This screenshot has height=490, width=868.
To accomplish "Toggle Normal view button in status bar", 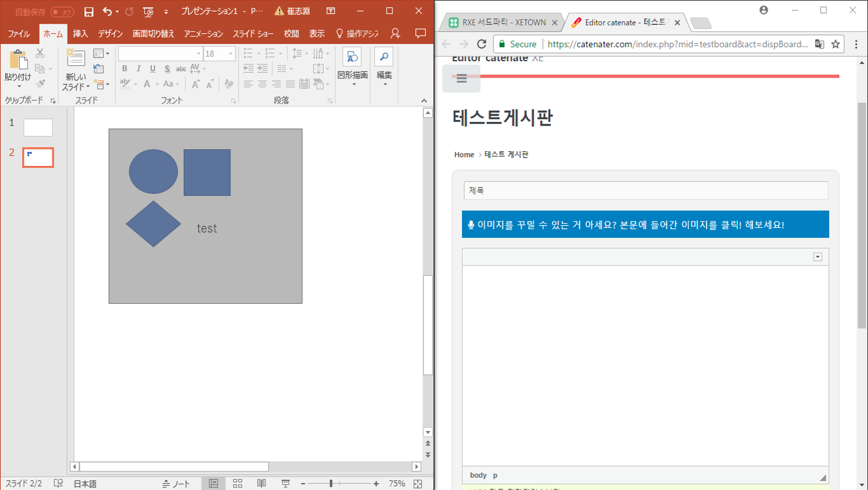I will coord(214,484).
